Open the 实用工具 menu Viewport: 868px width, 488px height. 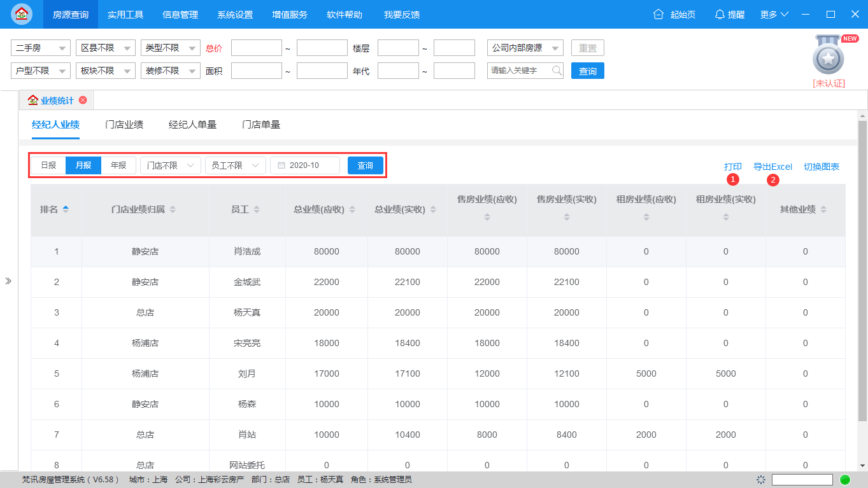click(125, 14)
